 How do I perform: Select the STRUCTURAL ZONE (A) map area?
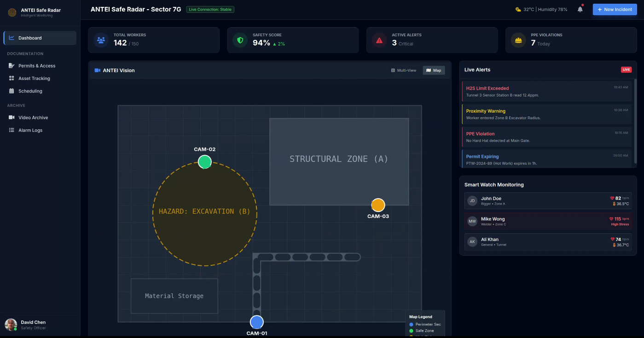339,161
